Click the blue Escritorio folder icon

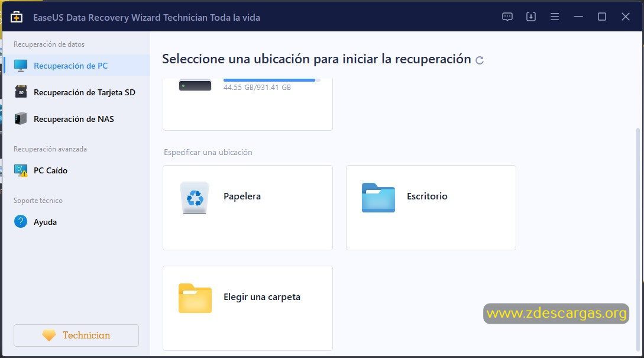tap(378, 198)
